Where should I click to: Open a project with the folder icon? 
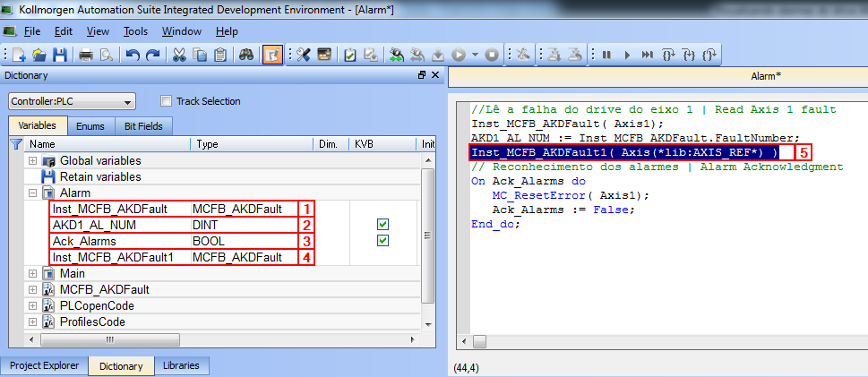[x=39, y=55]
